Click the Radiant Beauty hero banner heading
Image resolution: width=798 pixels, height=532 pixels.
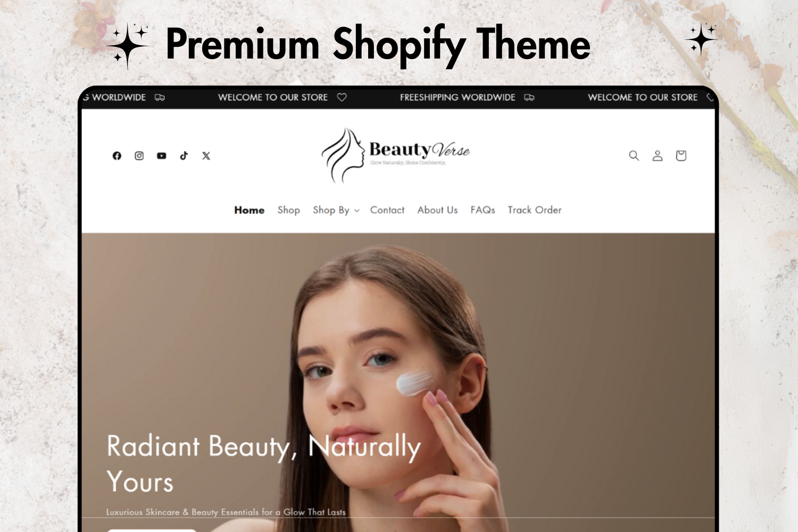click(264, 463)
